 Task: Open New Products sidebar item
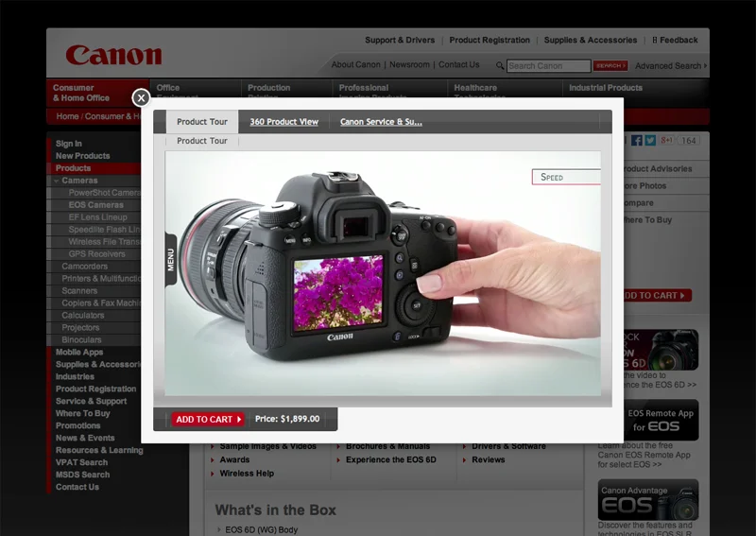(x=82, y=156)
